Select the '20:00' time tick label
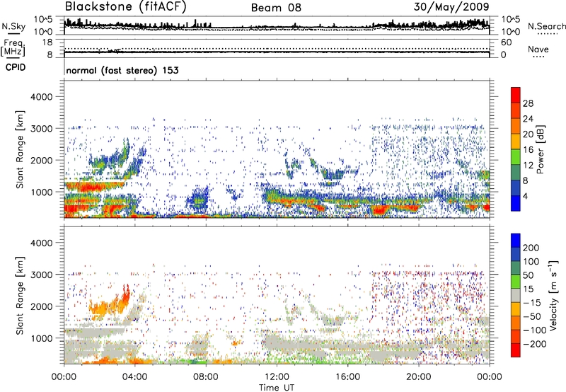The image size is (566, 392). (x=418, y=377)
